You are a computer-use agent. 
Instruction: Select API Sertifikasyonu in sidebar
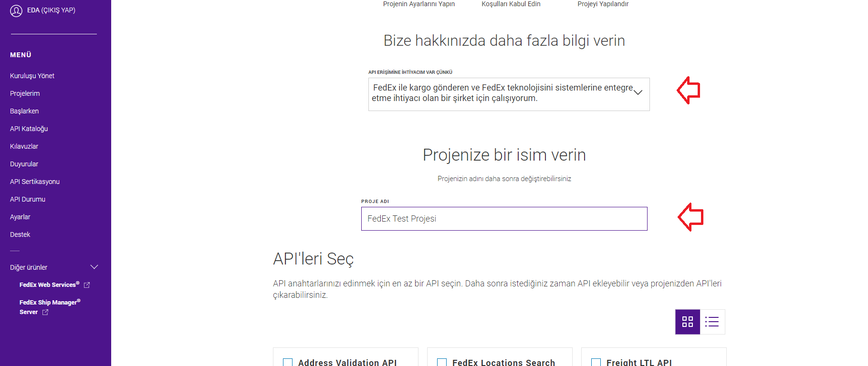pyautogui.click(x=35, y=182)
